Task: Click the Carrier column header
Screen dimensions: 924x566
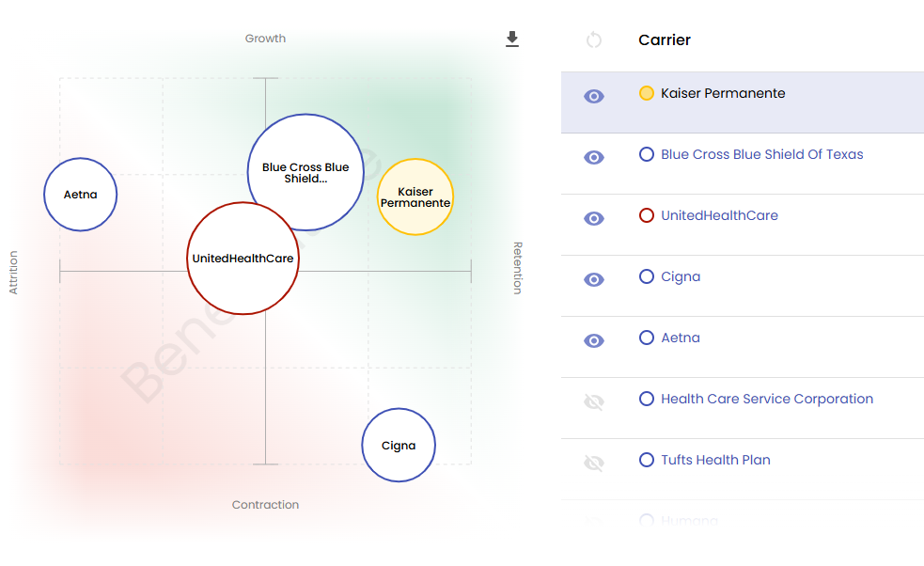Action: tap(665, 40)
